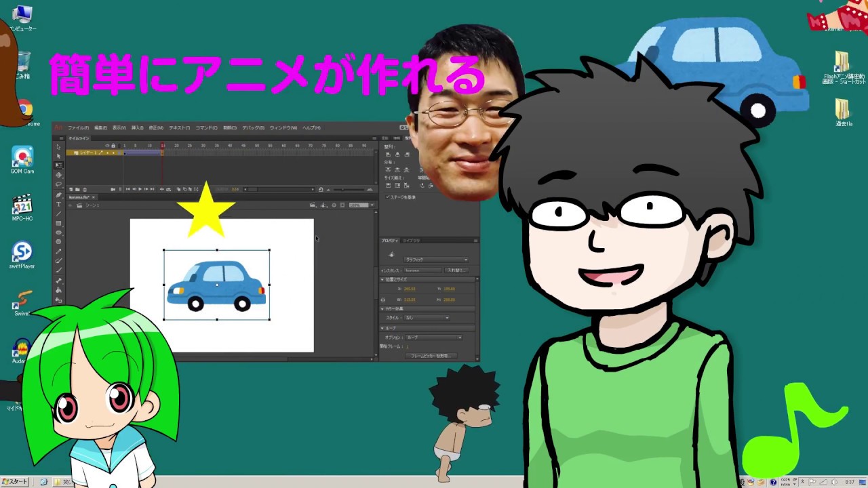Screen dimensions: 868x488
Task: Open the ヘルプ menu
Action: click(x=312, y=128)
